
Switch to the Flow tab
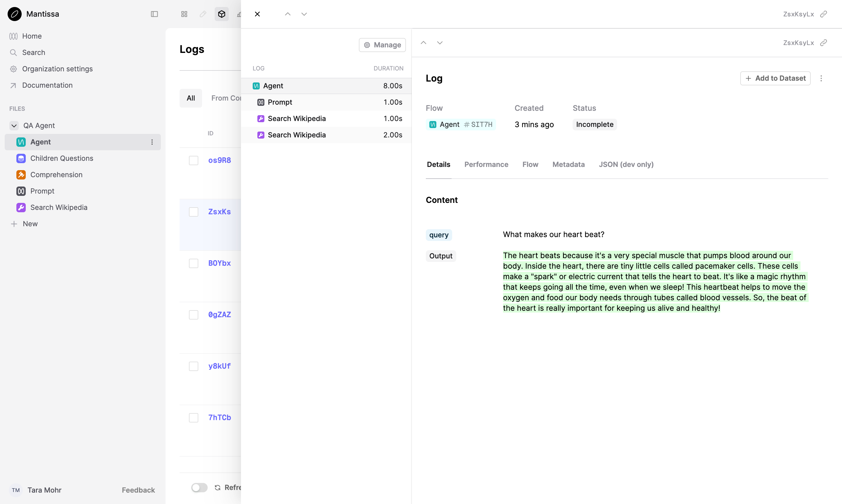coord(530,164)
